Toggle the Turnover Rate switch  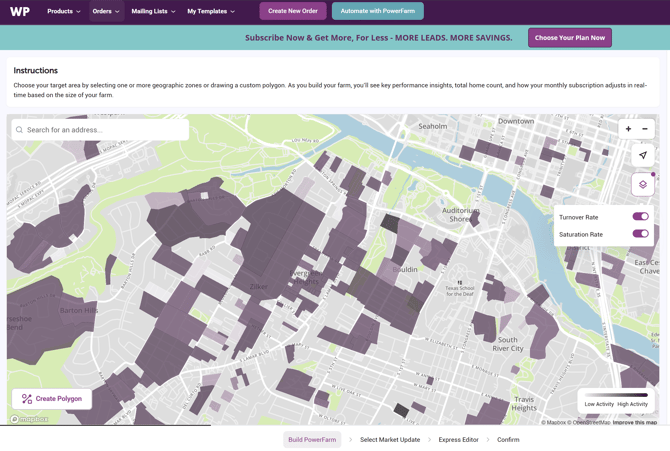pyautogui.click(x=641, y=216)
